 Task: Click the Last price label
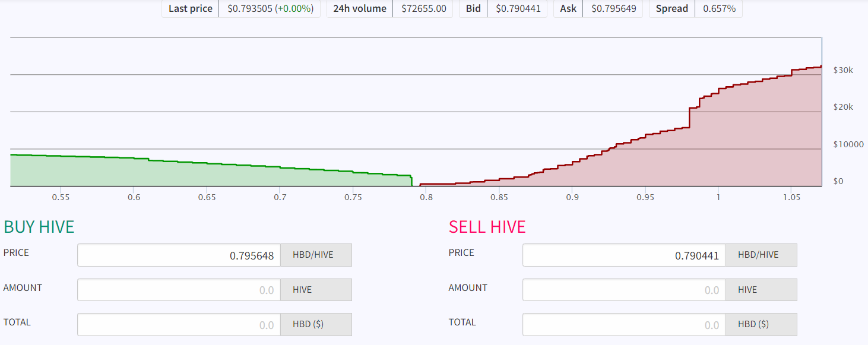191,9
